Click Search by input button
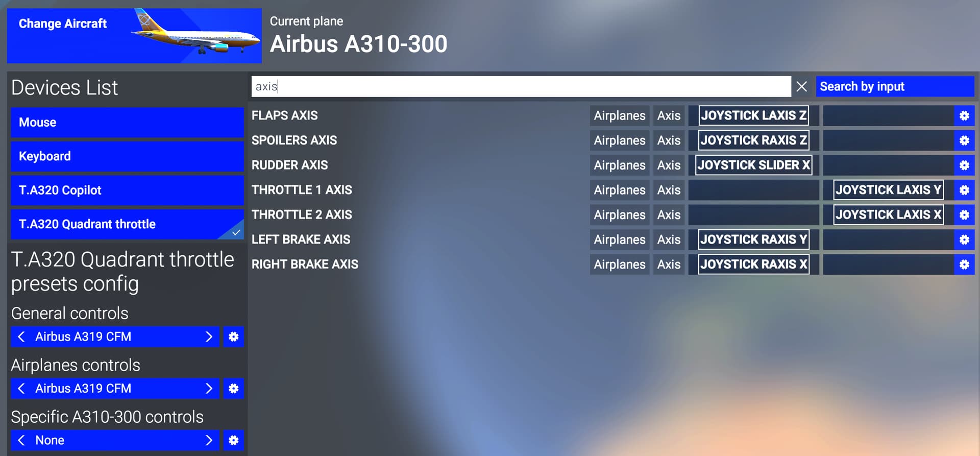Screen dimensions: 980x456 click(x=894, y=87)
